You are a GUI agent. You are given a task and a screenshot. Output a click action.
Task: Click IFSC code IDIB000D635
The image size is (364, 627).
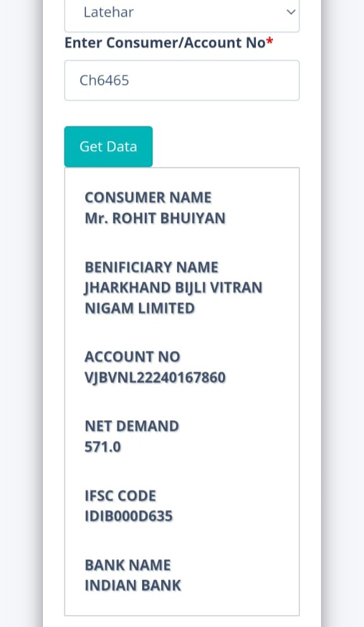pyautogui.click(x=129, y=516)
